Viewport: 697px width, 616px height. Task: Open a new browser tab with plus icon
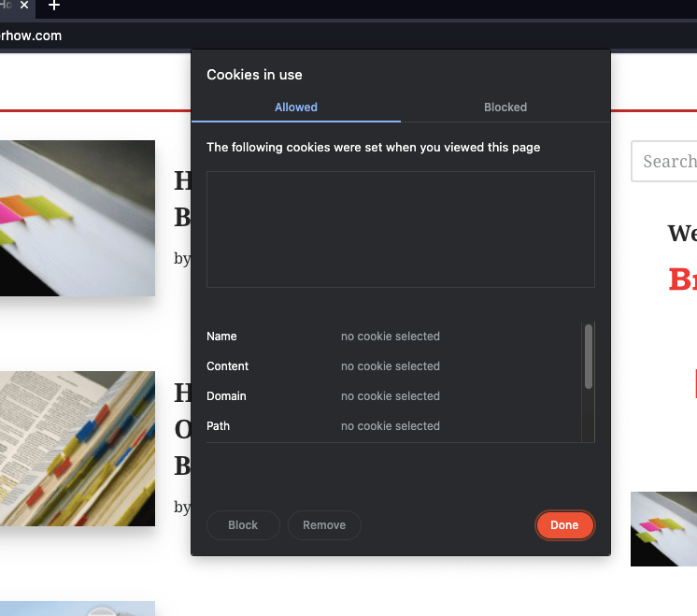coord(54,6)
